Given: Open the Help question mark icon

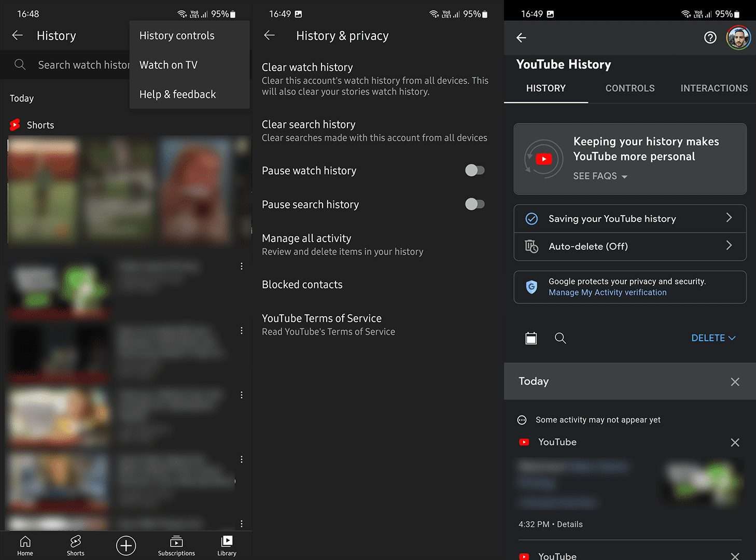Looking at the screenshot, I should coord(710,37).
